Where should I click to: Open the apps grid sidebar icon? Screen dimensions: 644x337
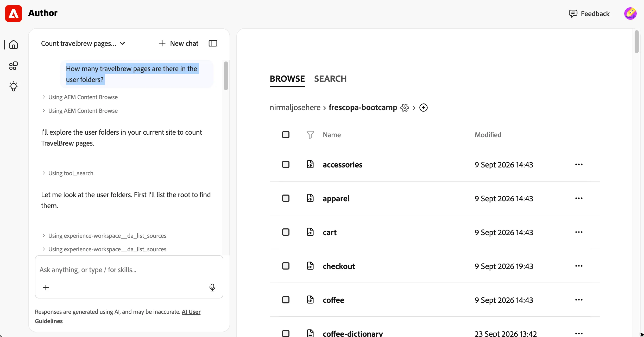[x=14, y=66]
